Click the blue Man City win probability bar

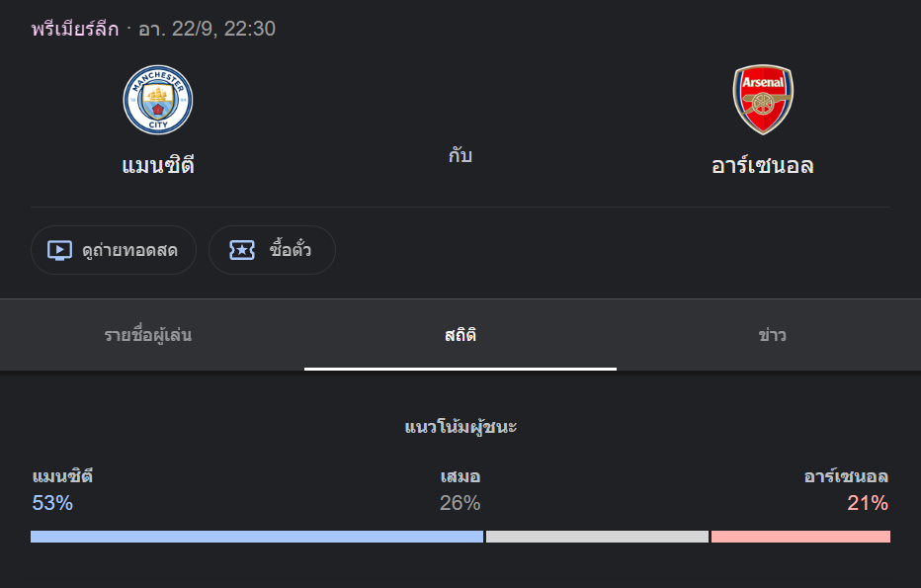257,537
